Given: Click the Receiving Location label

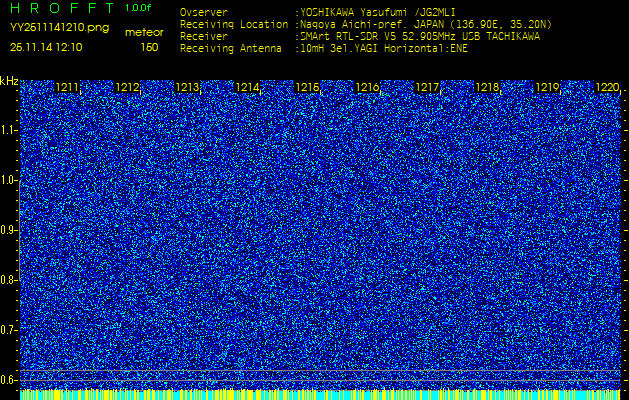Looking at the screenshot, I should tap(234, 24).
